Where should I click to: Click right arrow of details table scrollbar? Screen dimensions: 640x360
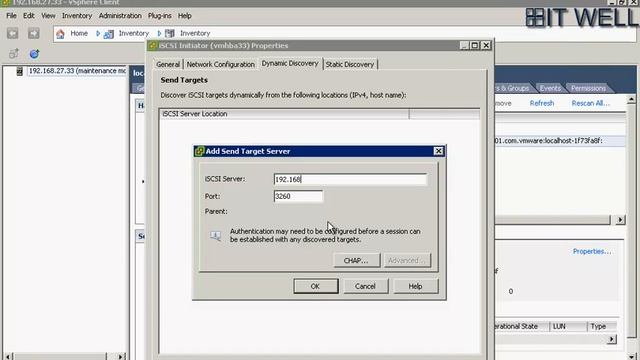[611, 339]
